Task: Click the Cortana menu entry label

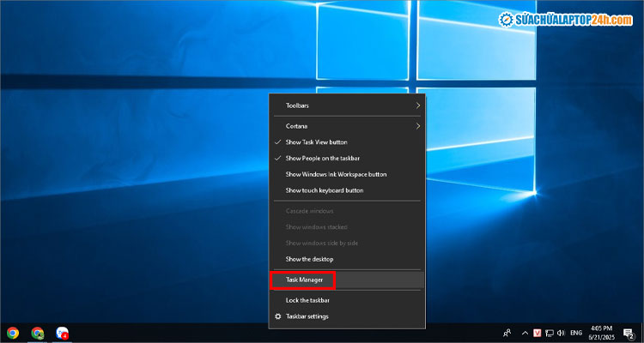Action: click(x=296, y=126)
